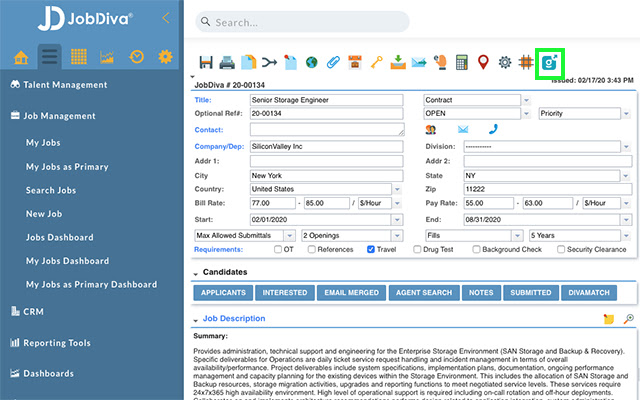Click the paperclip attachment icon
This screenshot has width=640, height=400.
point(333,63)
